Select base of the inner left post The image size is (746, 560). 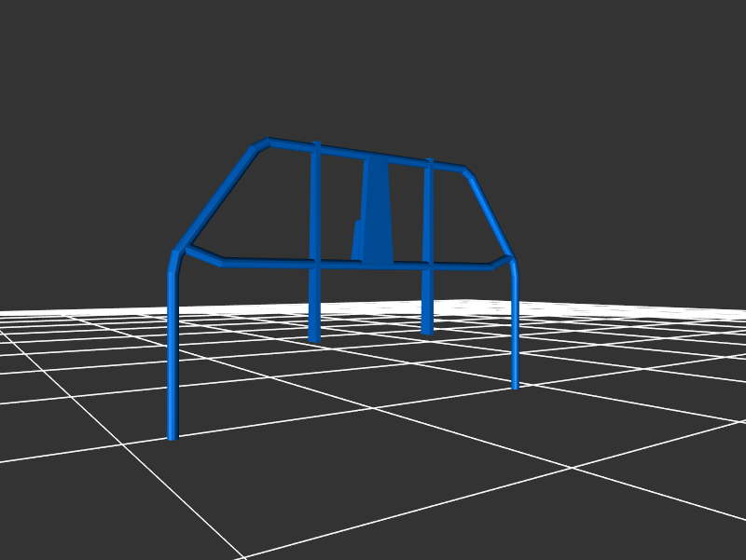coord(314,337)
